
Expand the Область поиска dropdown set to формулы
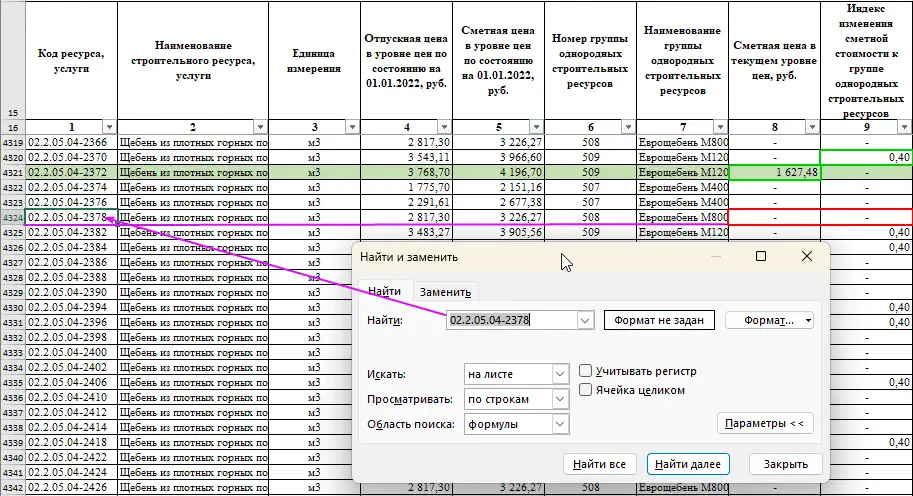559,424
